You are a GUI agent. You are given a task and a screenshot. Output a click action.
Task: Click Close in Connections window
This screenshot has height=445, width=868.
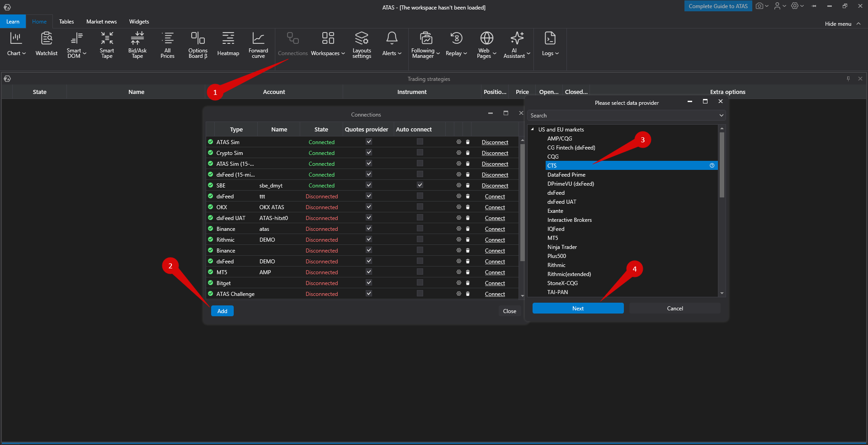[509, 311]
